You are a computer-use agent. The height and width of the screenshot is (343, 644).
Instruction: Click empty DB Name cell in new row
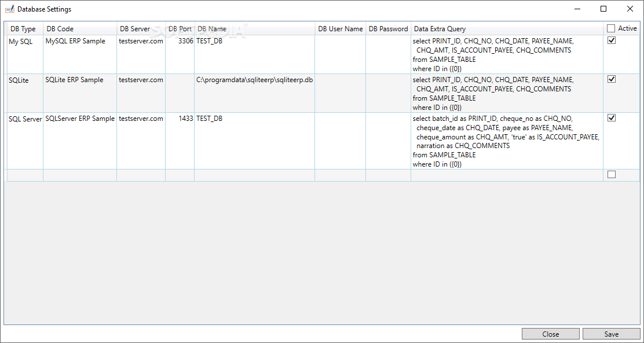point(255,175)
